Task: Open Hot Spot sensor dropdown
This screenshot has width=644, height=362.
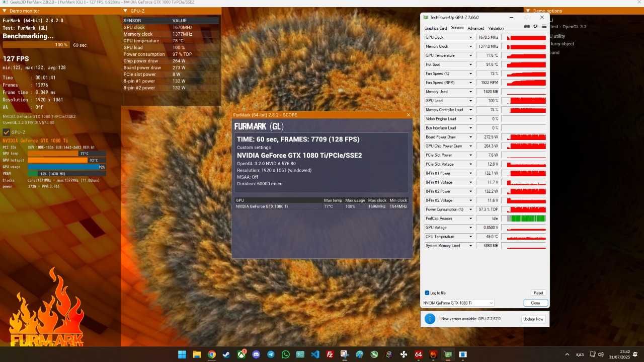Action: 471,64
